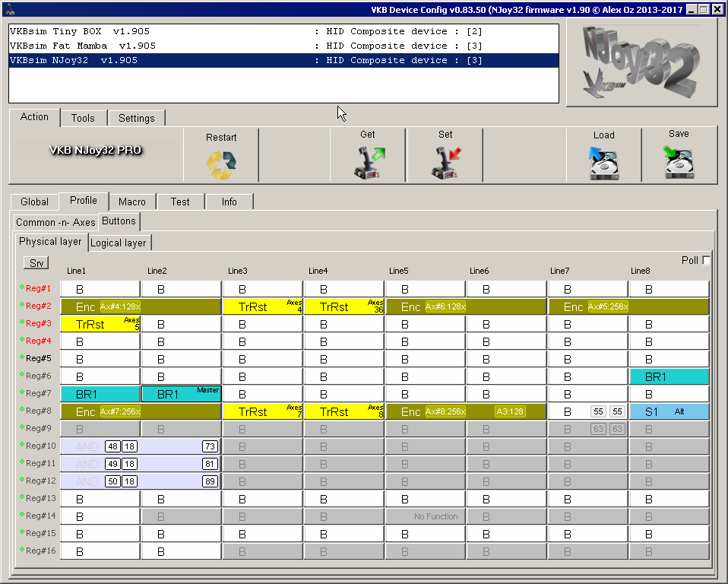Viewport: 728px width, 584px height.
Task: Click the Line5 column header
Action: point(399,271)
